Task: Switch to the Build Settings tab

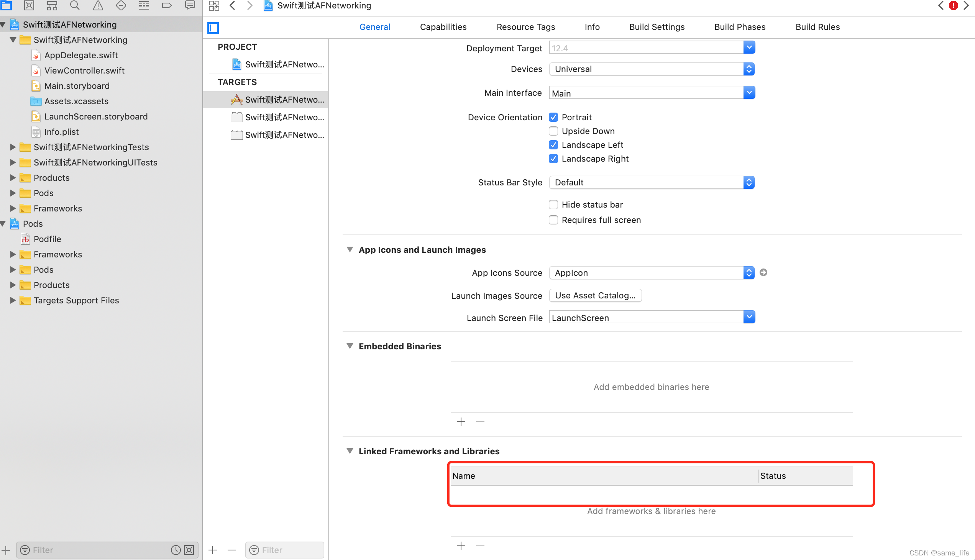Action: click(x=657, y=27)
